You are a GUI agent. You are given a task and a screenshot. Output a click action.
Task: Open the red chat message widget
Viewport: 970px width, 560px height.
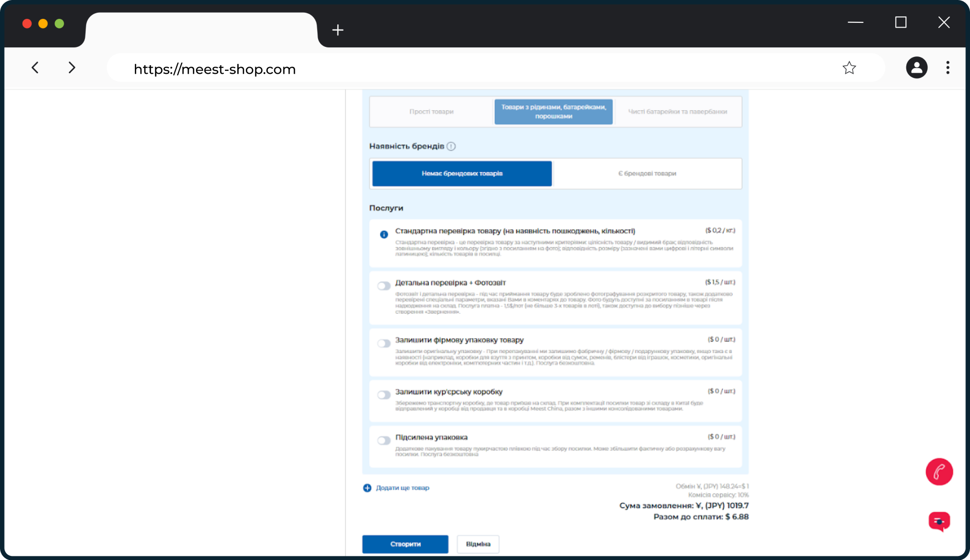(x=939, y=521)
